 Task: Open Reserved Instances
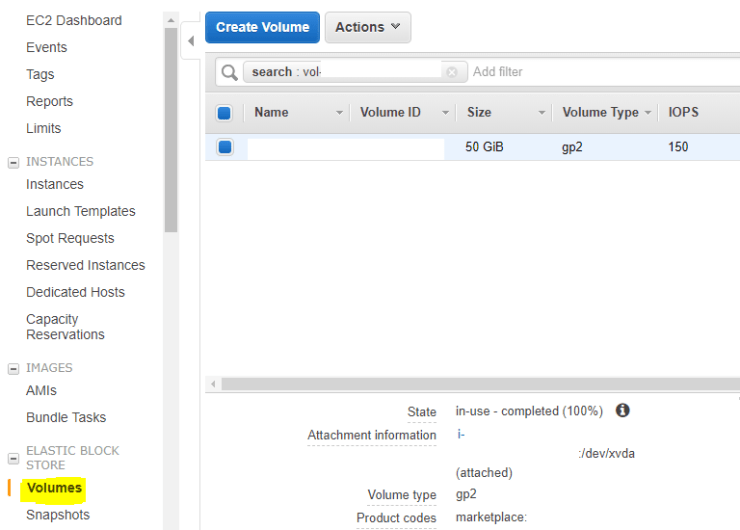[85, 265]
